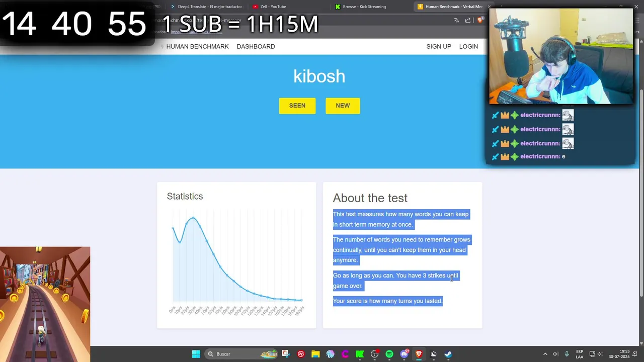The image size is (644, 362).
Task: Click "Your score is how many turns you lasted."
Action: click(x=387, y=301)
